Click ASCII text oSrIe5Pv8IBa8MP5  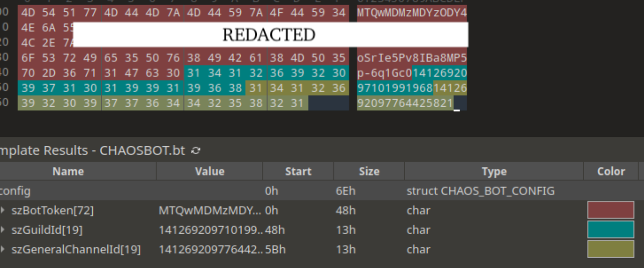[412, 59]
